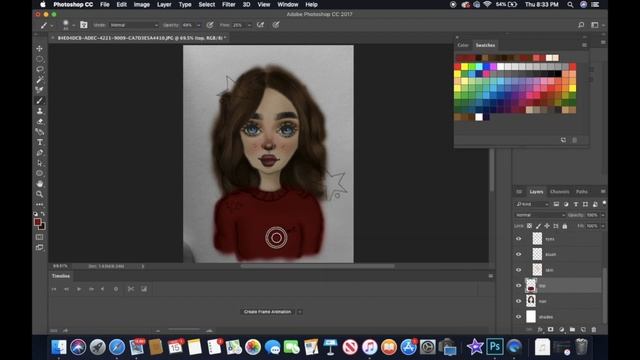Switch to the Color tab
The height and width of the screenshot is (360, 640).
(463, 45)
